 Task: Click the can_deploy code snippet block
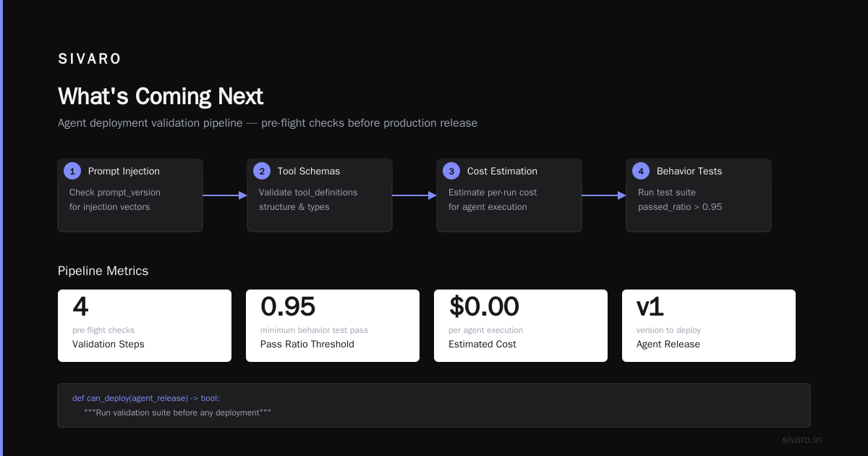[434, 405]
